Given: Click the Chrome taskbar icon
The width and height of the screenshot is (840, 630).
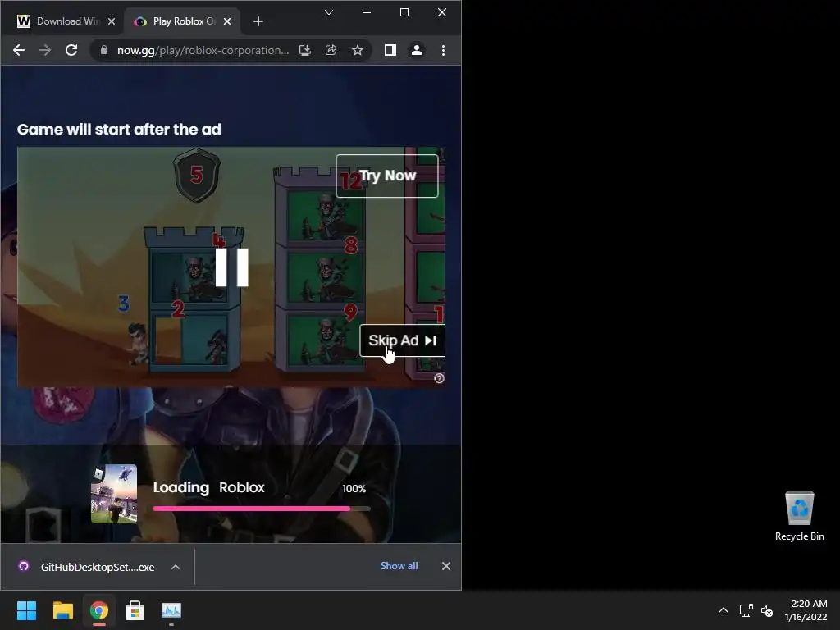Looking at the screenshot, I should [x=99, y=610].
